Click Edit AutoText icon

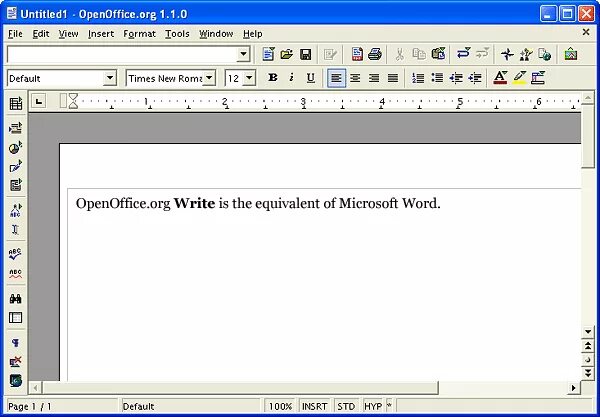point(16,210)
